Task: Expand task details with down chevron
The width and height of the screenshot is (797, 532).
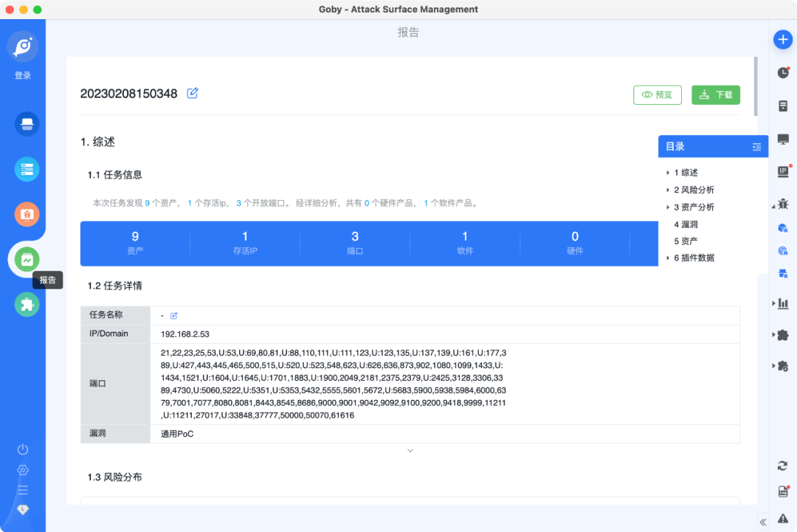Action: coord(410,451)
